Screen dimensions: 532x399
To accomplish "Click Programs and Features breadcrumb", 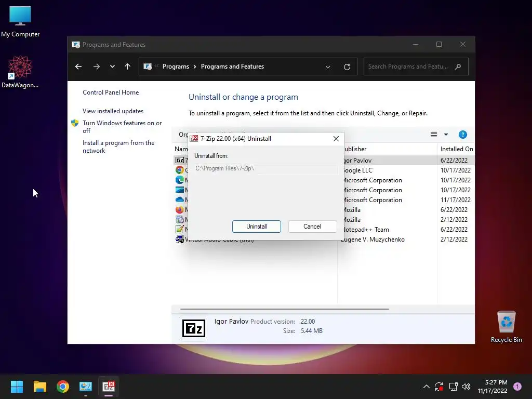I will pyautogui.click(x=232, y=66).
